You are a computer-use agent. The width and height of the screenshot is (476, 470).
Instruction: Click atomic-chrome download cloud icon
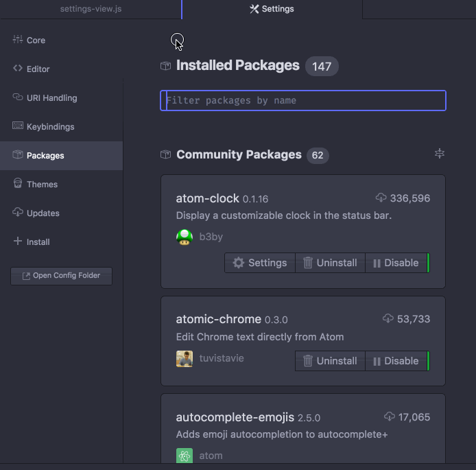coord(388,318)
